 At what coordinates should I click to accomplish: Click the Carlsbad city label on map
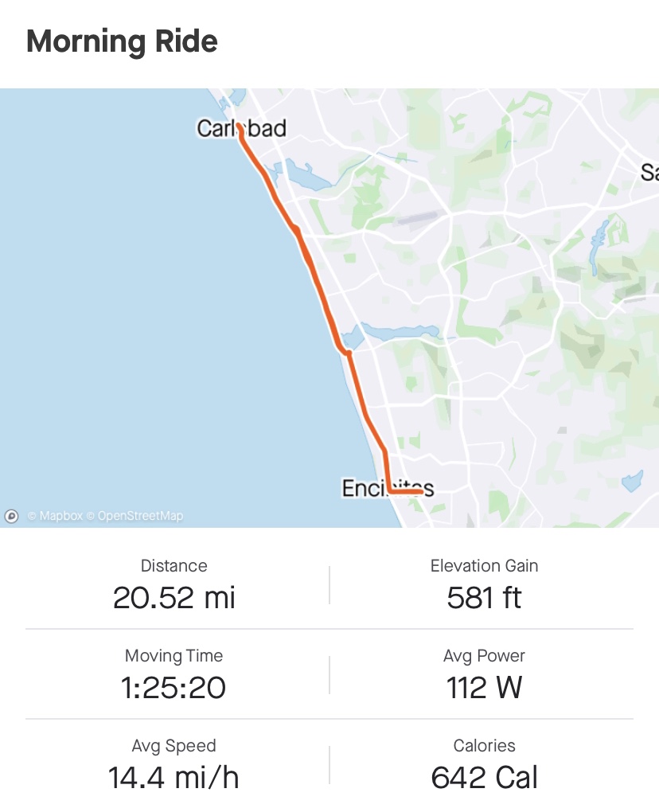click(241, 128)
